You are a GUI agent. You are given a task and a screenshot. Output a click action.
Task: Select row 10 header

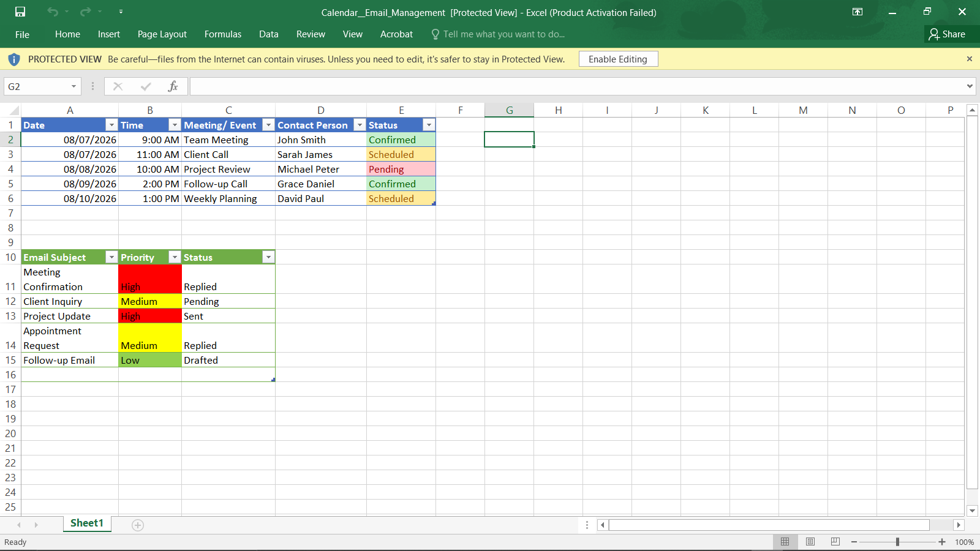pyautogui.click(x=10, y=257)
